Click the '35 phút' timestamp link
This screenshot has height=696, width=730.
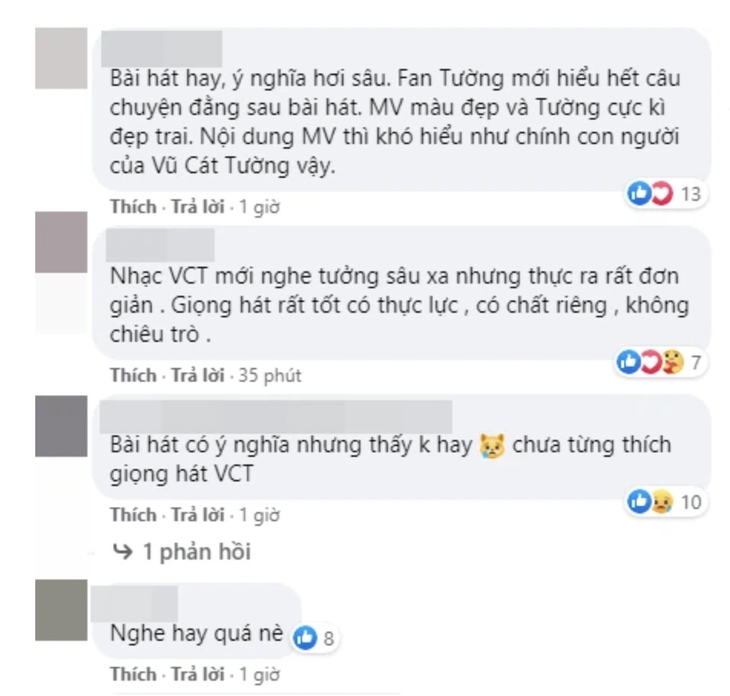(x=270, y=375)
